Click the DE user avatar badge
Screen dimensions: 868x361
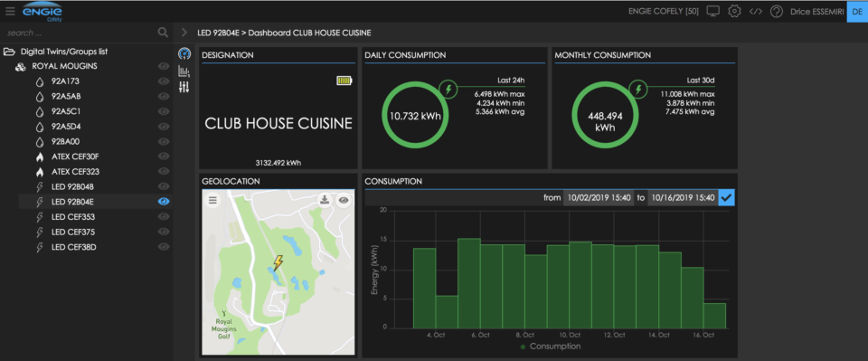click(857, 11)
